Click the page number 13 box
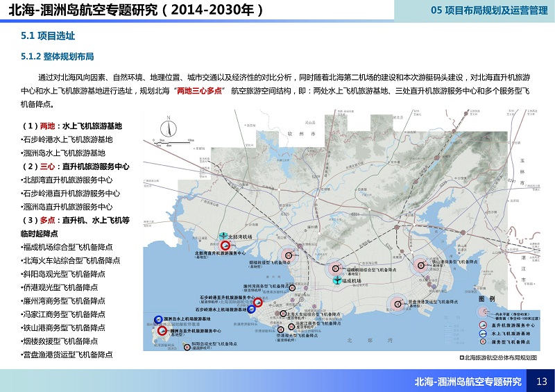555x392 pixels. pos(542,381)
